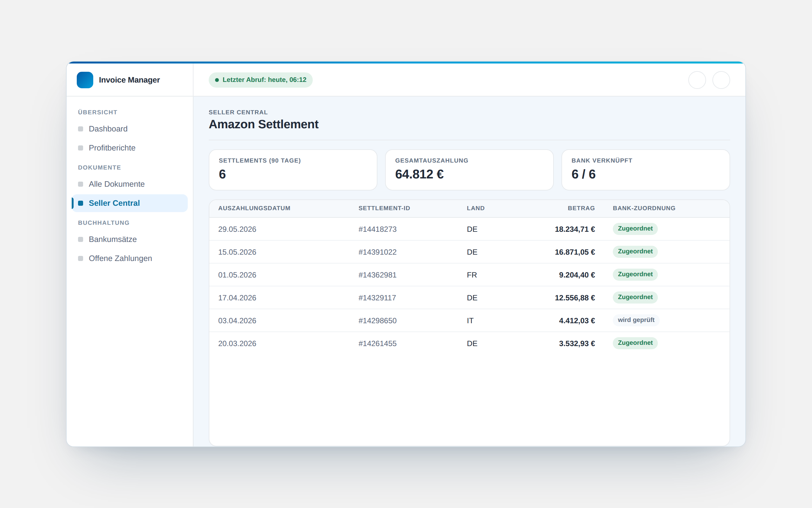Click the Zugeordnet badge for settlement #14329117
The width and height of the screenshot is (812, 508).
point(635,297)
